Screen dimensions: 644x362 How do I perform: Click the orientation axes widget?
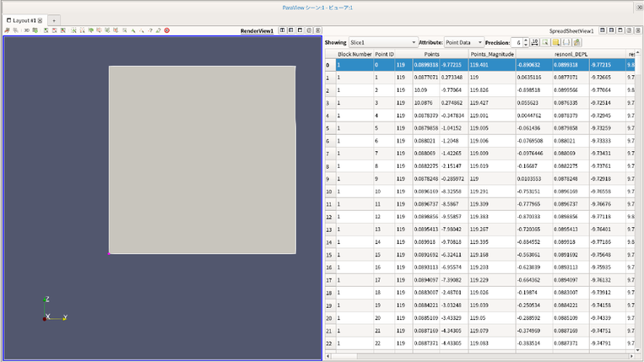pyautogui.click(x=55, y=309)
